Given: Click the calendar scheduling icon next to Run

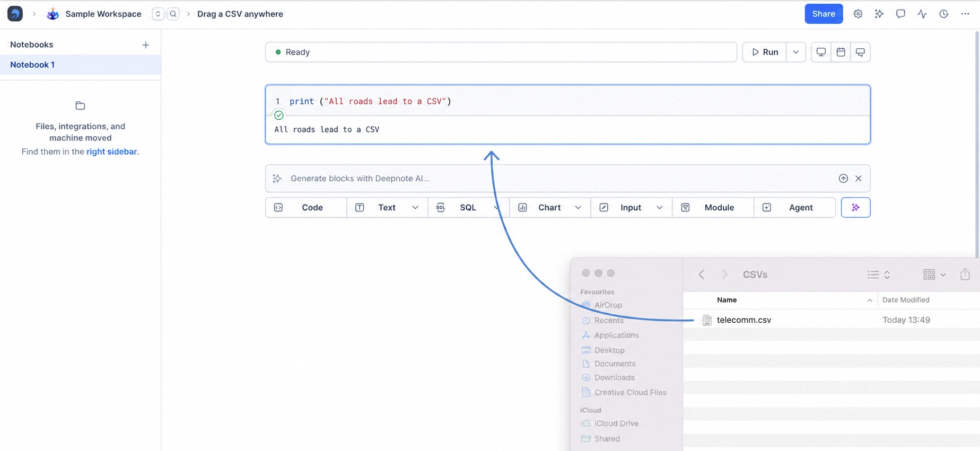Looking at the screenshot, I should pyautogui.click(x=841, y=52).
